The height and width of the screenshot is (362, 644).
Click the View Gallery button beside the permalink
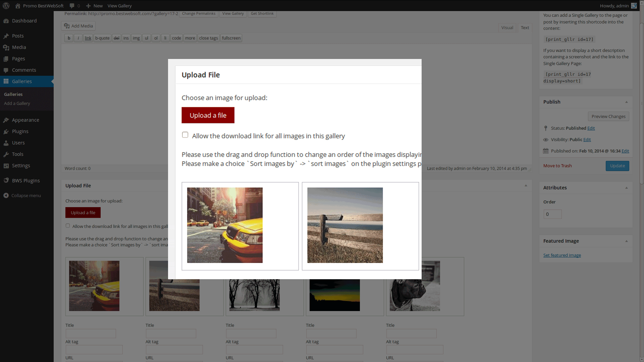click(233, 13)
